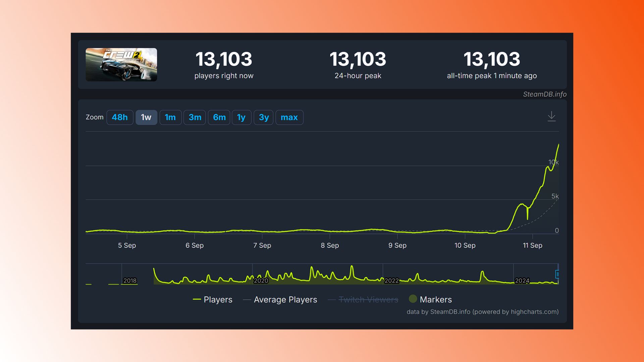Click the 1m zoom option

[x=170, y=117]
